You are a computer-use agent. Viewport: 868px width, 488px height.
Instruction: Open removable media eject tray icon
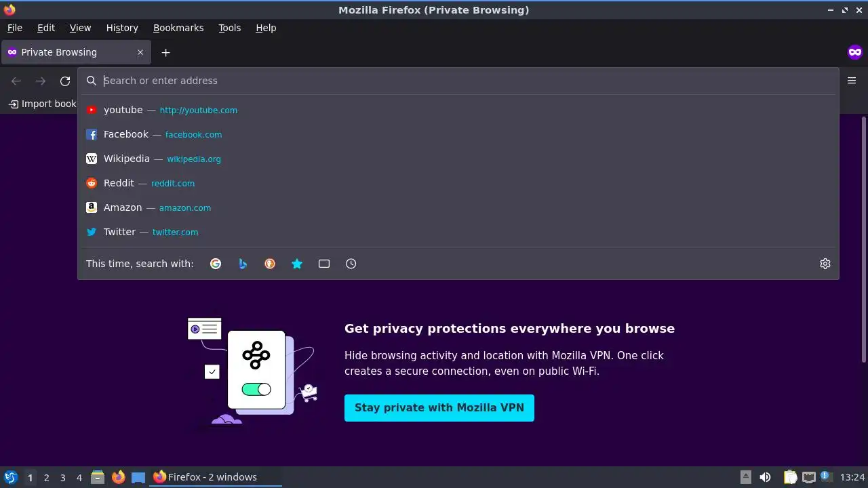tap(745, 477)
